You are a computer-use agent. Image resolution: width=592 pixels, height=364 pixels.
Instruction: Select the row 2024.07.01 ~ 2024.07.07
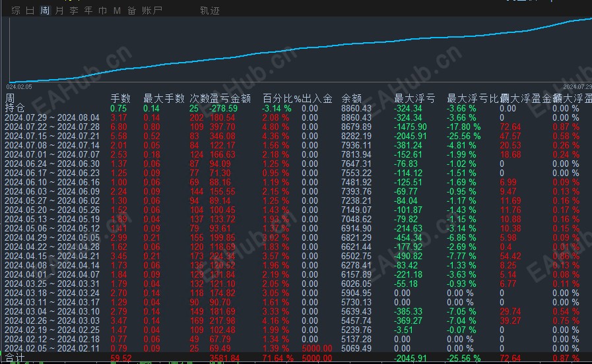pyautogui.click(x=296, y=155)
